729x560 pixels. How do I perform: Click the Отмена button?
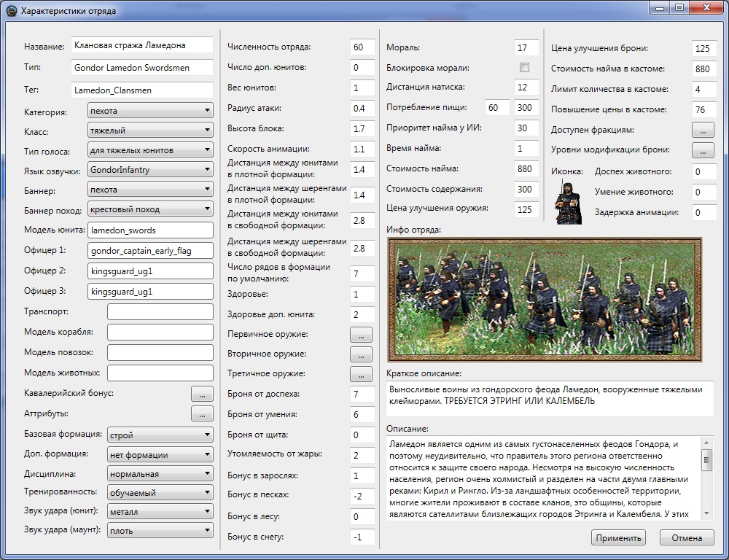click(x=687, y=537)
